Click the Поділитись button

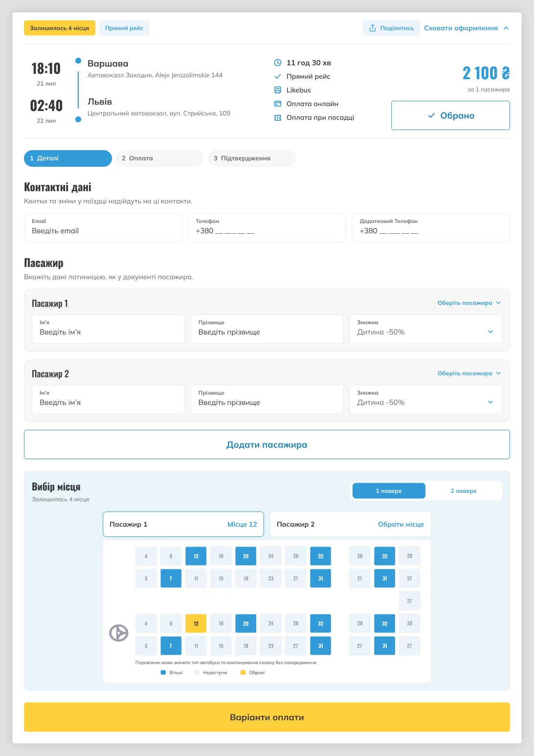pyautogui.click(x=391, y=28)
